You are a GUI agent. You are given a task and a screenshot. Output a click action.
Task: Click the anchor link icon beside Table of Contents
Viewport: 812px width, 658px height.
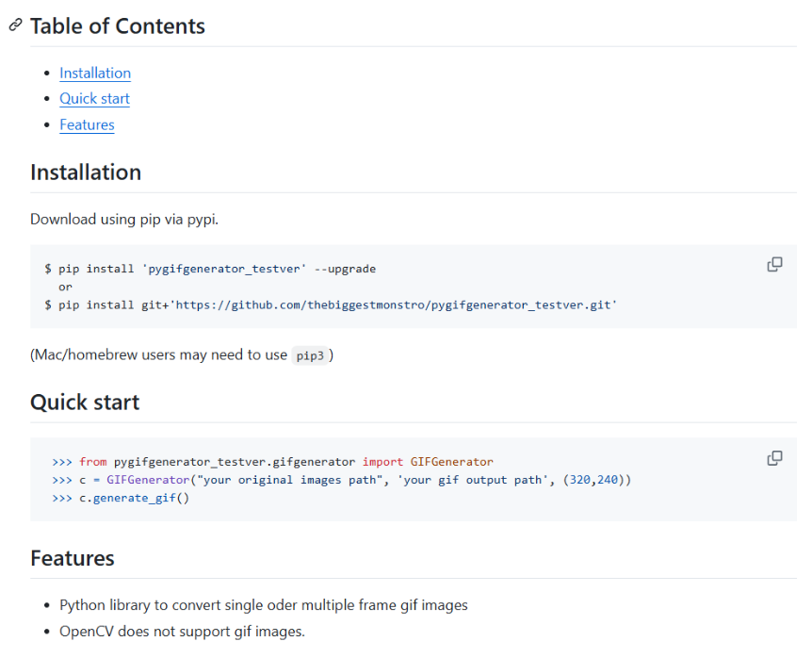coord(15,25)
